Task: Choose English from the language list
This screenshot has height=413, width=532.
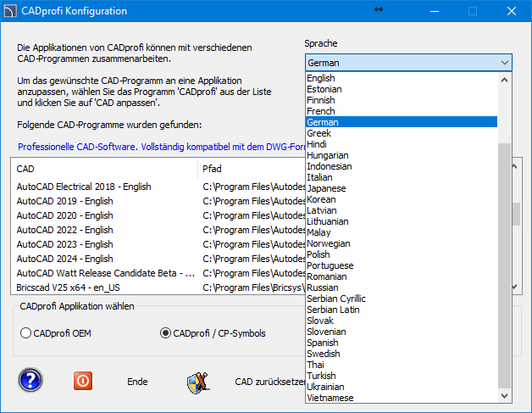Action: click(321, 78)
